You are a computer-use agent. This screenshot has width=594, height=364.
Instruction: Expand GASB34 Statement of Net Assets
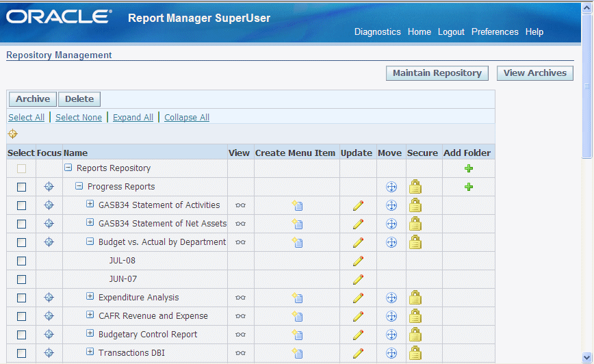pos(90,222)
